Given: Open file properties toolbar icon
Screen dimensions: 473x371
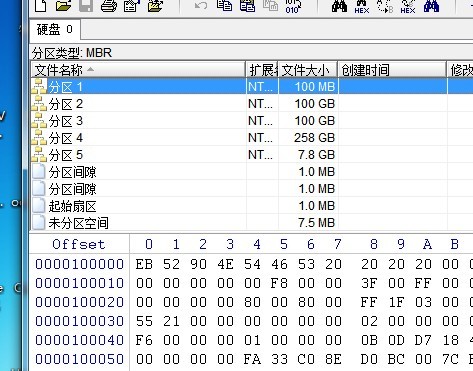Looking at the screenshot, I should pyautogui.click(x=132, y=6).
